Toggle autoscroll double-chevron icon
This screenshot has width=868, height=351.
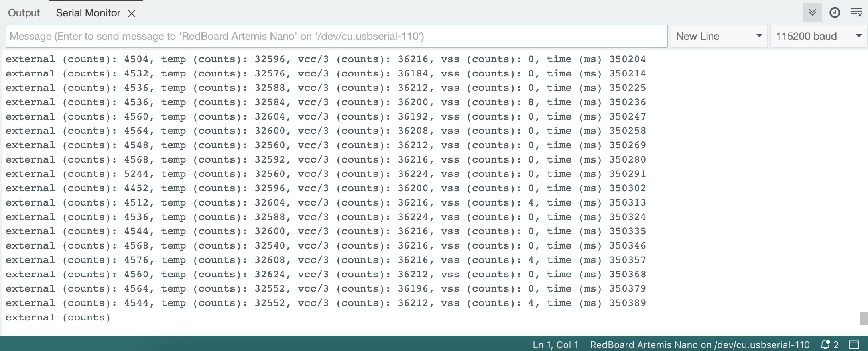point(812,13)
